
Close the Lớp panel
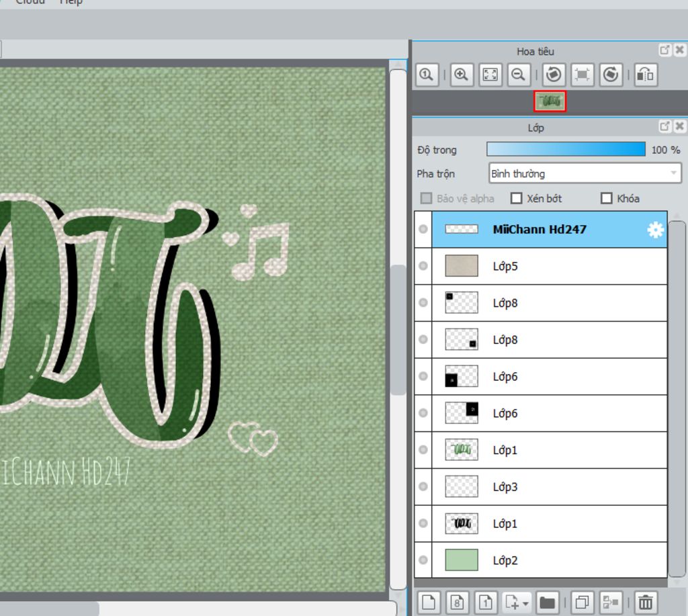coord(679,126)
